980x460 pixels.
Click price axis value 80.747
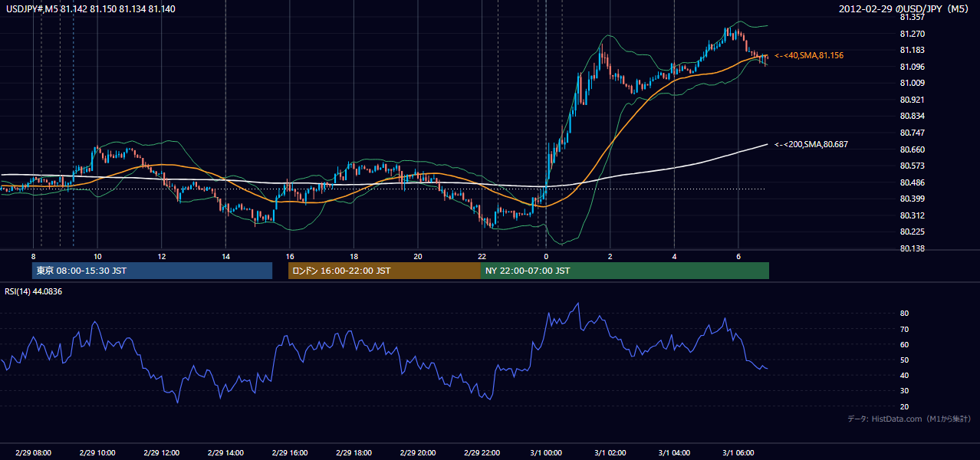[912, 133]
